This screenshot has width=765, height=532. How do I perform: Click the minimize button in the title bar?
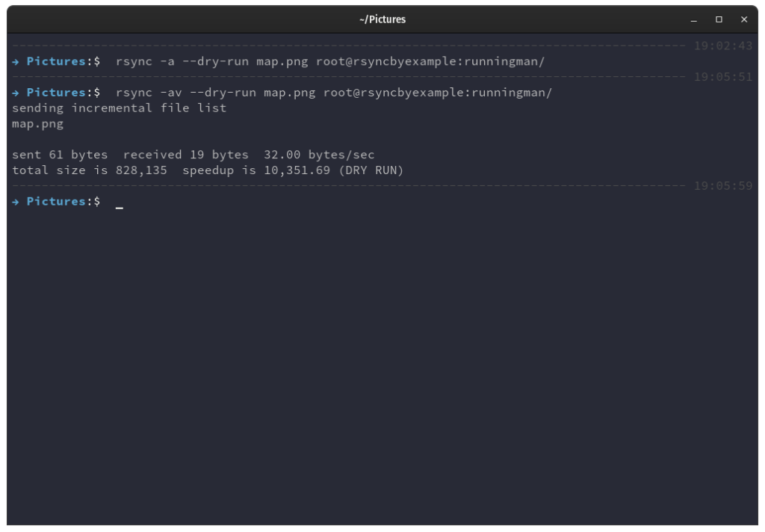point(696,19)
